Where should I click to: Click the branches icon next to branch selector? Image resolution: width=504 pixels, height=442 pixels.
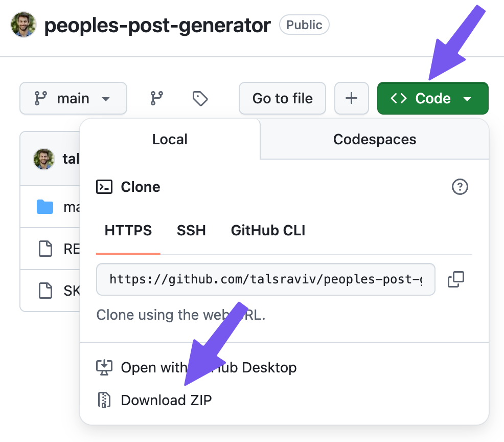tap(156, 98)
